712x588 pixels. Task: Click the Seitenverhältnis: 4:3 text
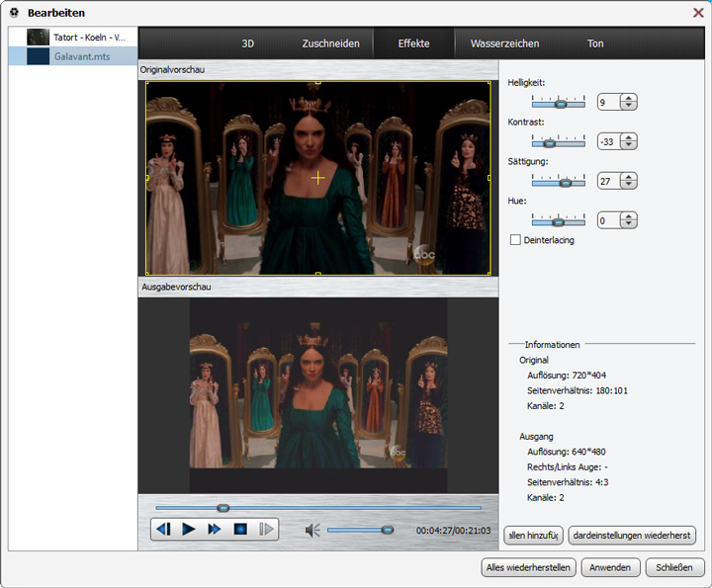[x=568, y=482]
